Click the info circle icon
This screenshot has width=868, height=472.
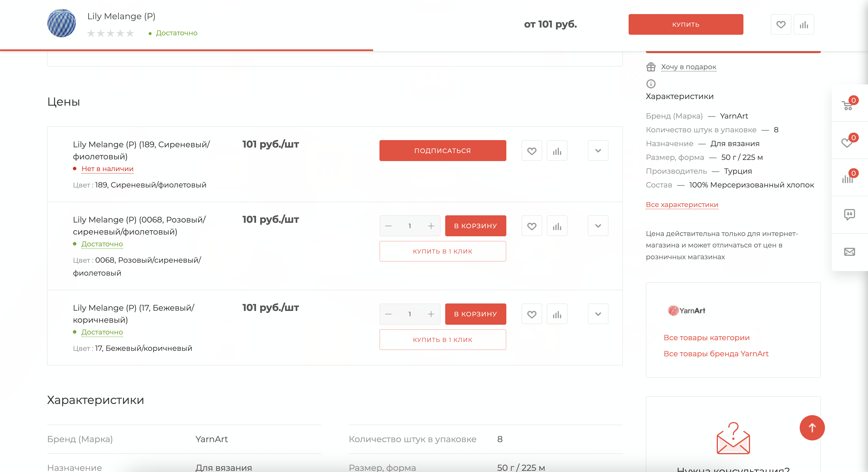click(x=651, y=83)
